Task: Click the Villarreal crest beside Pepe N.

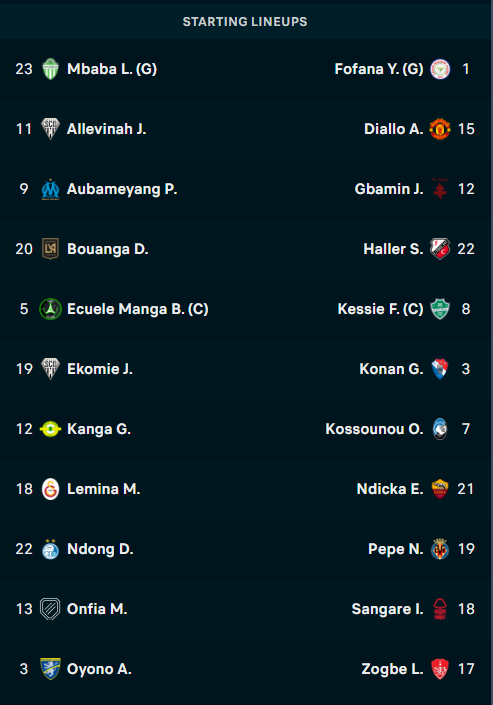Action: click(x=439, y=549)
